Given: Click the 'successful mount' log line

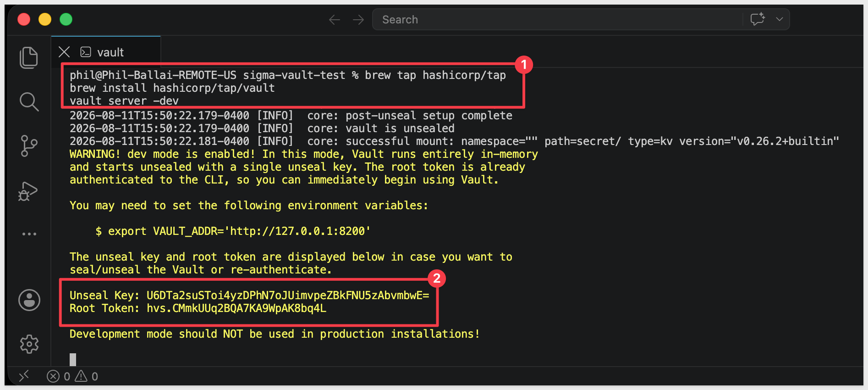Looking at the screenshot, I should coord(454,141).
